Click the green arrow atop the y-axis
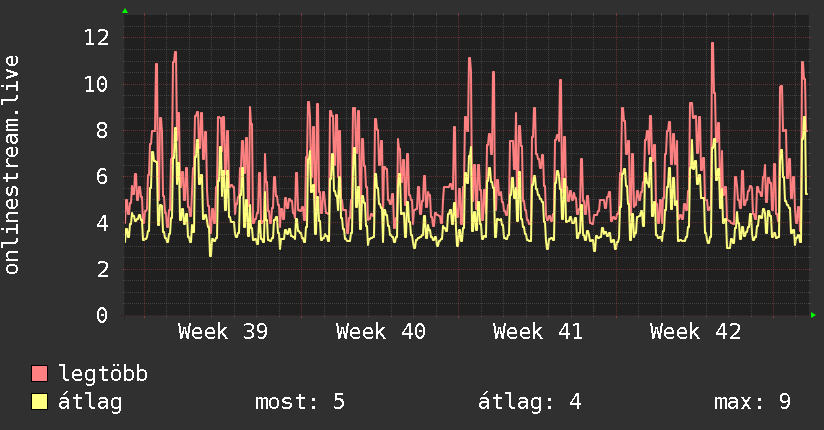The height and width of the screenshot is (430, 824). pos(125,11)
